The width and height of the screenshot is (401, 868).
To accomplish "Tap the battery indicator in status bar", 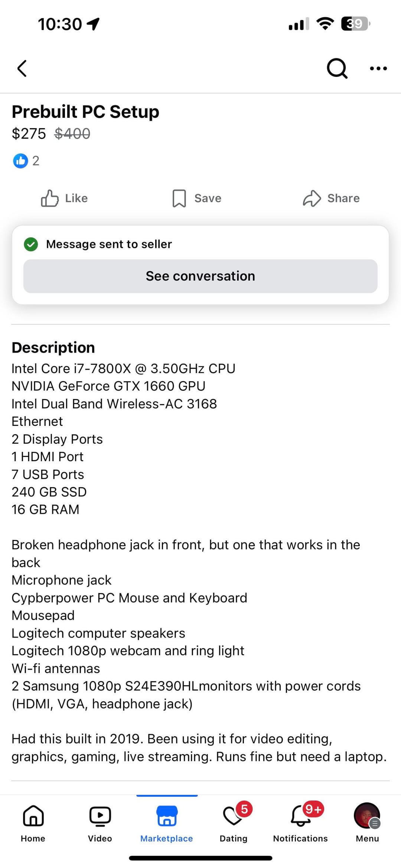I will coord(355,24).
